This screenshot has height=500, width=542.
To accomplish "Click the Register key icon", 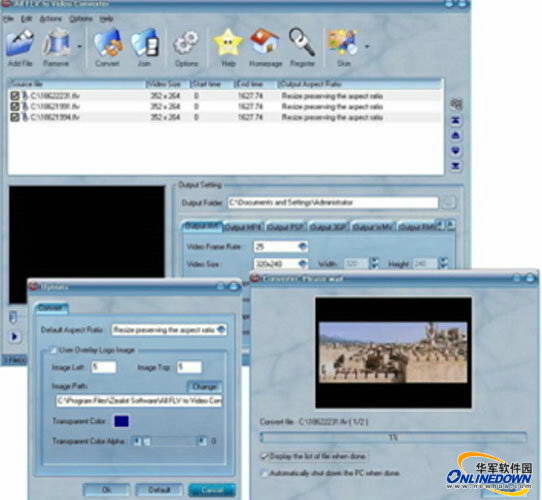I will (x=302, y=43).
